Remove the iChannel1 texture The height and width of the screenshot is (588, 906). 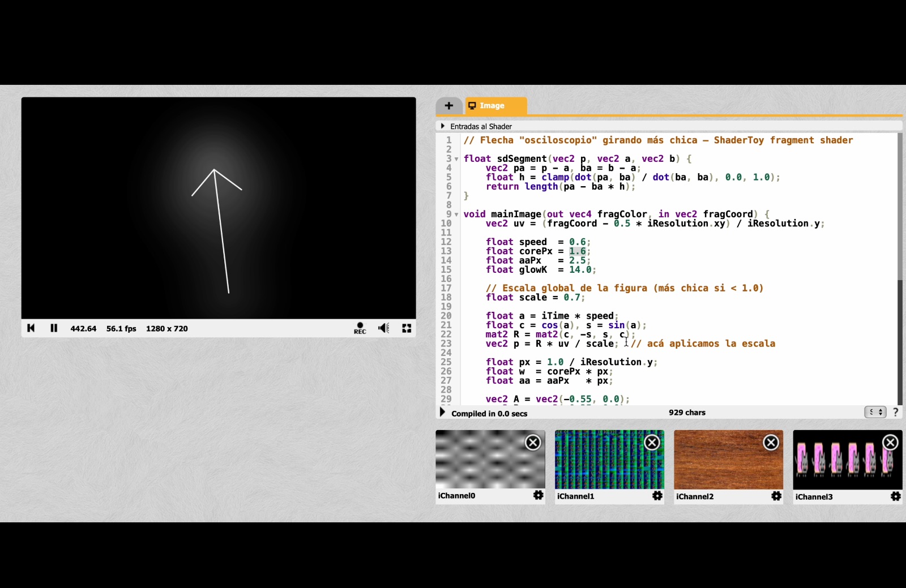[x=652, y=443]
